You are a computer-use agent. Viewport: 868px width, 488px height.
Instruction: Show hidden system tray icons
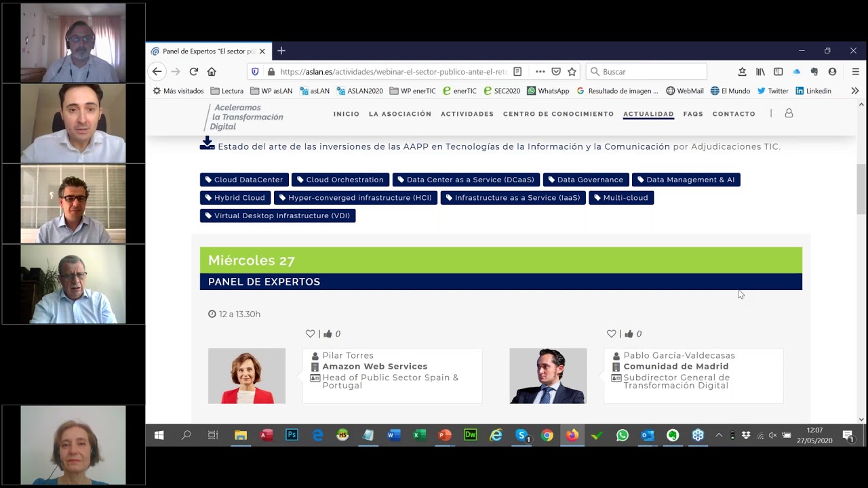(719, 435)
